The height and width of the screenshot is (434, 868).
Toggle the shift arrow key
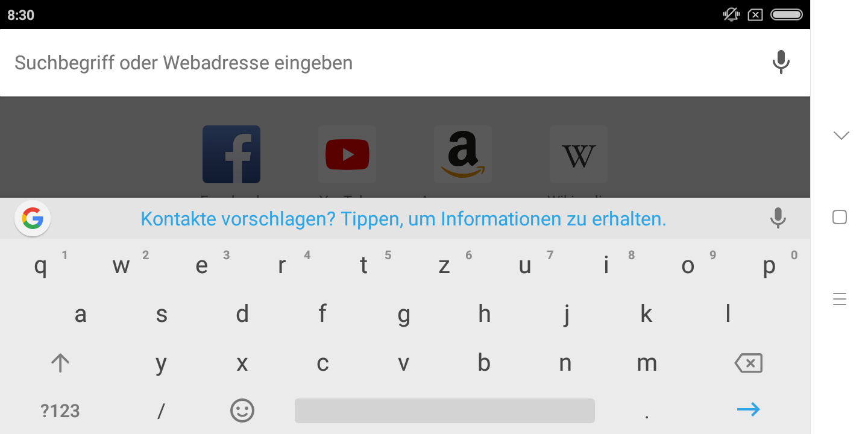pyautogui.click(x=60, y=363)
